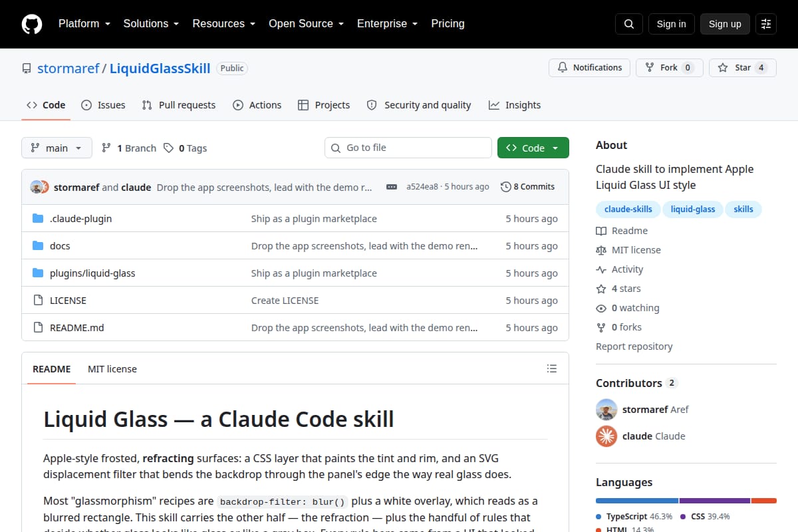Open the LICENSE file

click(68, 301)
